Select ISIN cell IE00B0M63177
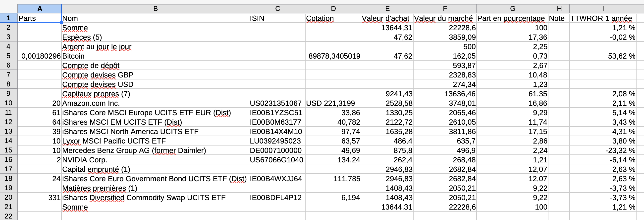The width and height of the screenshot is (644, 220). tap(277, 122)
